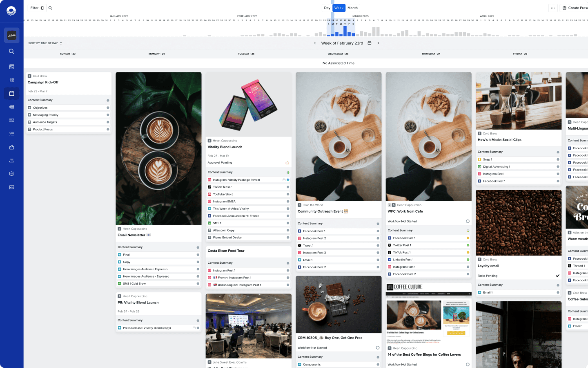Open the image gallery icon in the sidebar

pyautogui.click(x=11, y=187)
